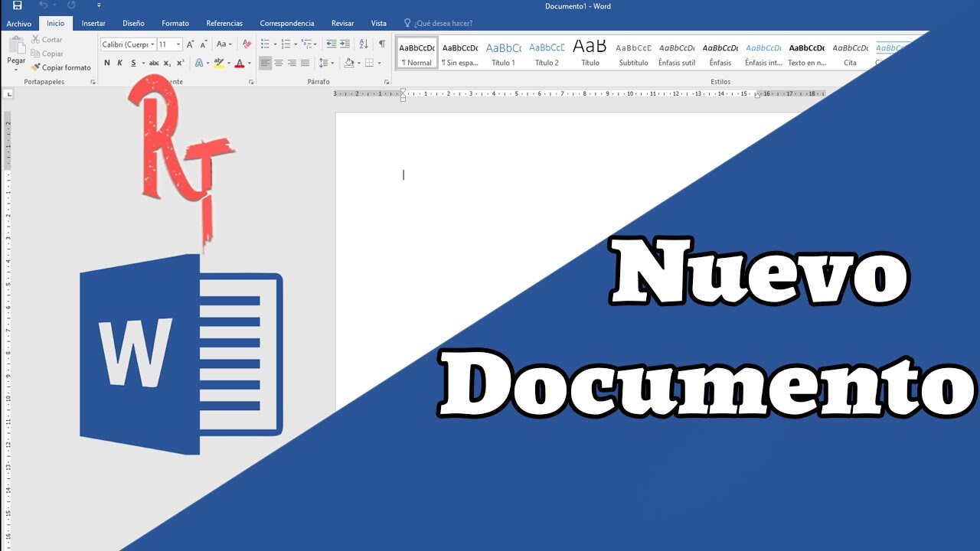Image resolution: width=980 pixels, height=551 pixels.
Task: Click the text effects glowing A icon
Action: pyautogui.click(x=198, y=63)
